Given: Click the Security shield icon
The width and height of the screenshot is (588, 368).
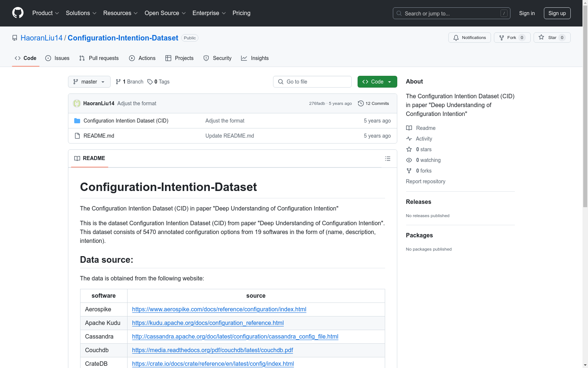Looking at the screenshot, I should 206,58.
